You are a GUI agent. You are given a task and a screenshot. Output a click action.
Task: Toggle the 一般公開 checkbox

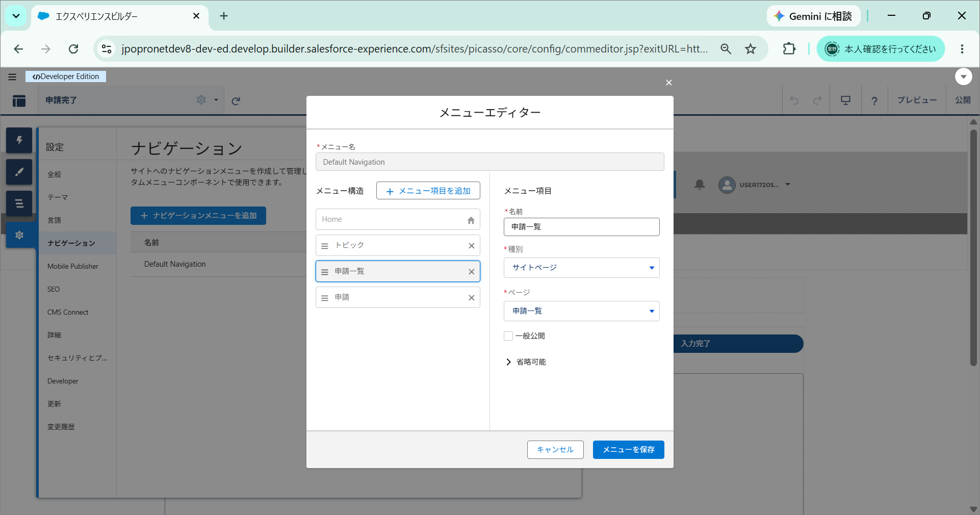pyautogui.click(x=508, y=336)
